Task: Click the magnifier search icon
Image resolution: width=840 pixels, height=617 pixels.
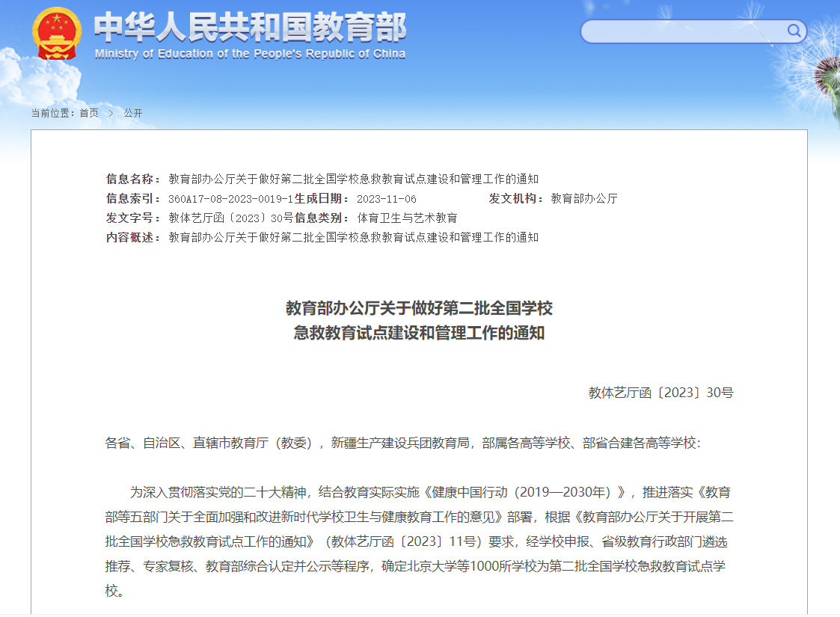Action: pos(794,31)
